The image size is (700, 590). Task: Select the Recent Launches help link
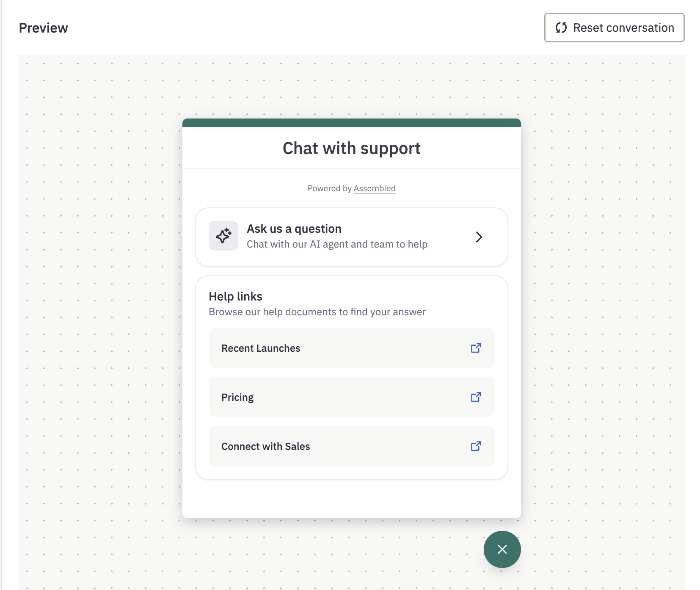352,348
